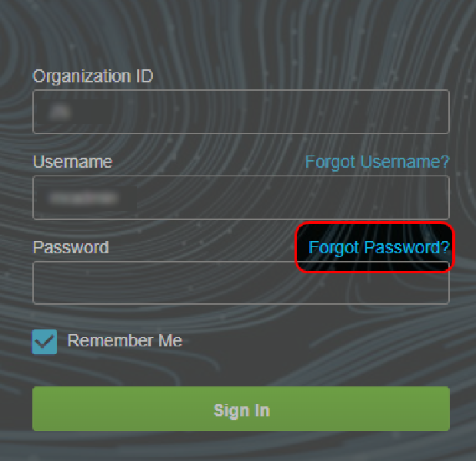Open the Forgot Username link
Screen dimensions: 476x461
tap(377, 162)
